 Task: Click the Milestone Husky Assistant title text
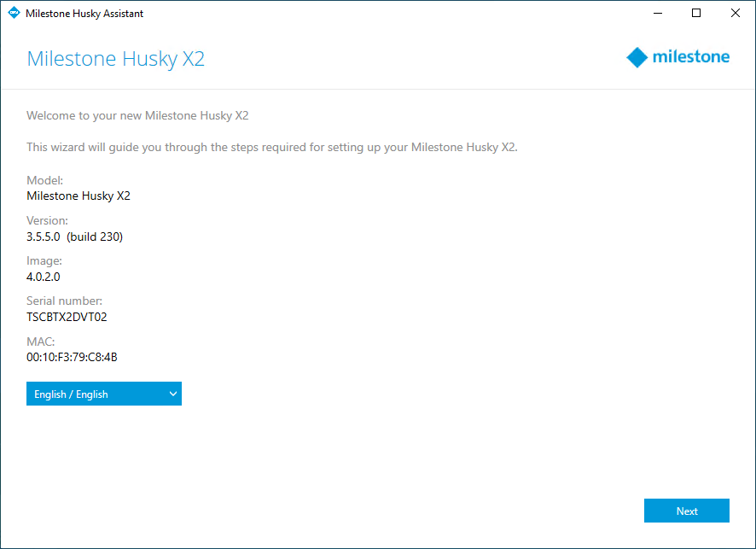coord(84,14)
